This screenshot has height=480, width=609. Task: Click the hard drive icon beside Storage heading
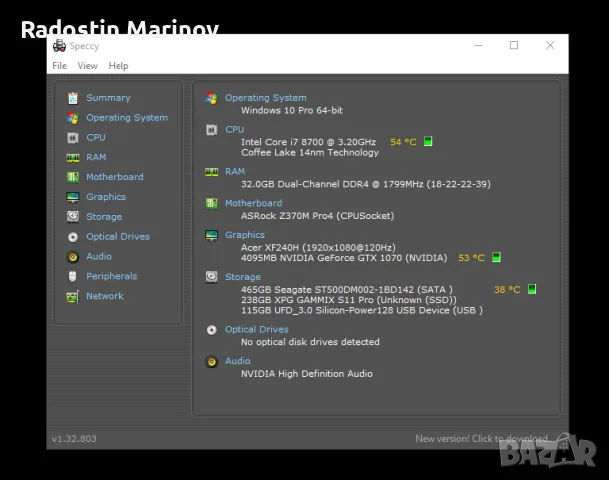tap(212, 277)
